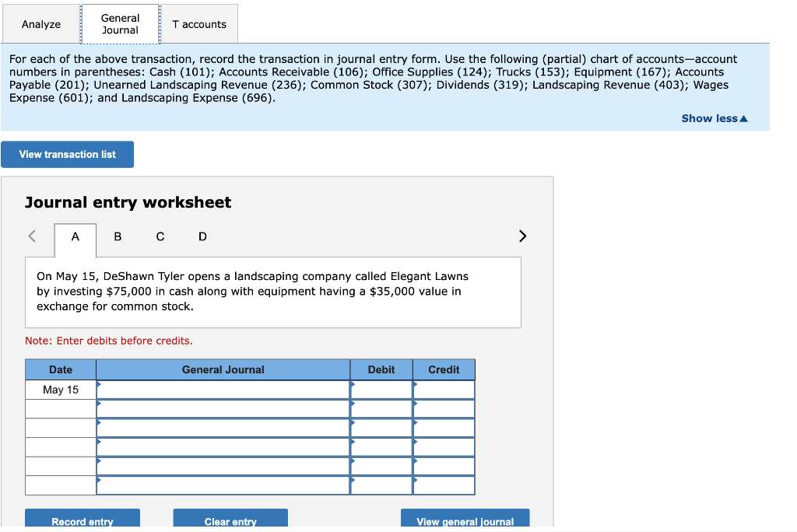Click Debit cell in third journal row
This screenshot has width=797, height=532.
click(x=381, y=428)
